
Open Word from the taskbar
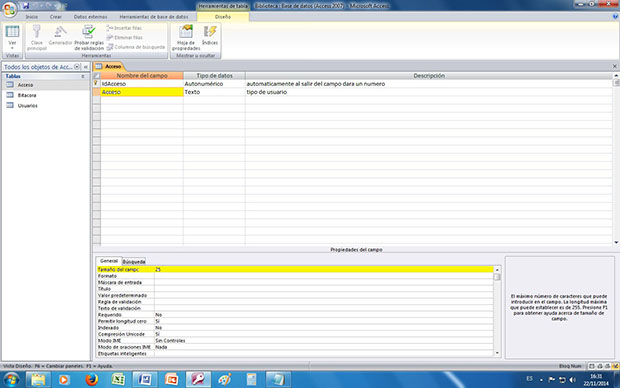(144, 380)
